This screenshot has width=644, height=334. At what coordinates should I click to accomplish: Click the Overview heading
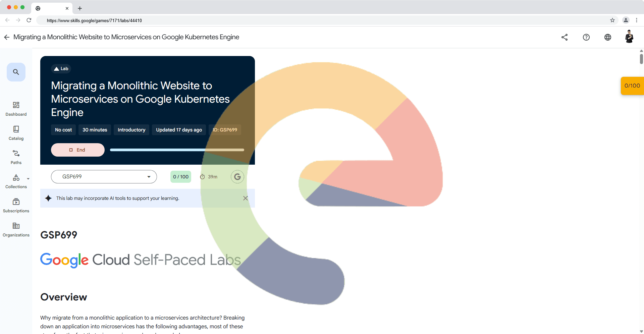pyautogui.click(x=64, y=297)
